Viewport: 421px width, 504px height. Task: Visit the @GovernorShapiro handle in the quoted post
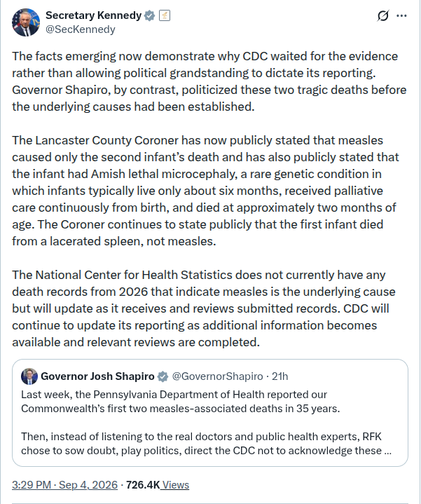[217, 376]
